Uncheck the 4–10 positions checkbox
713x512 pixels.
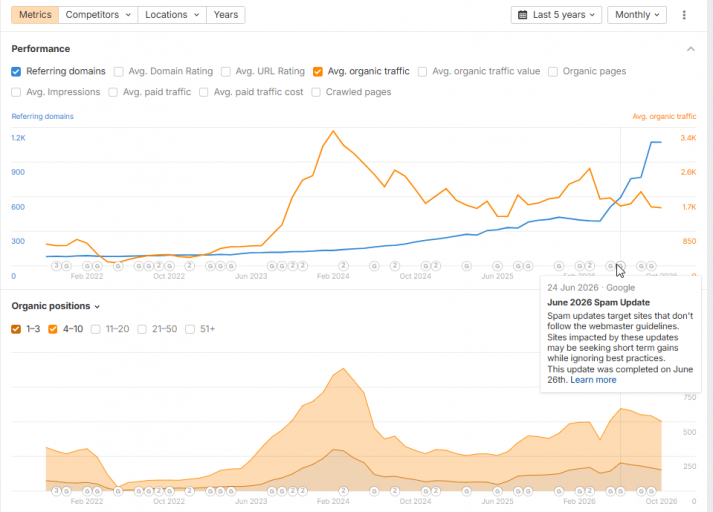(53, 329)
